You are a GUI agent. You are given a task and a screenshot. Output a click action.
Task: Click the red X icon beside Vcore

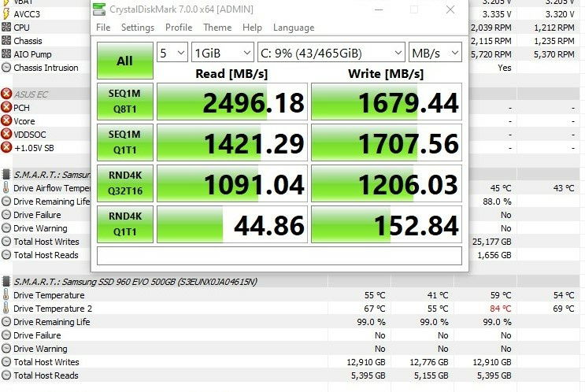6,121
